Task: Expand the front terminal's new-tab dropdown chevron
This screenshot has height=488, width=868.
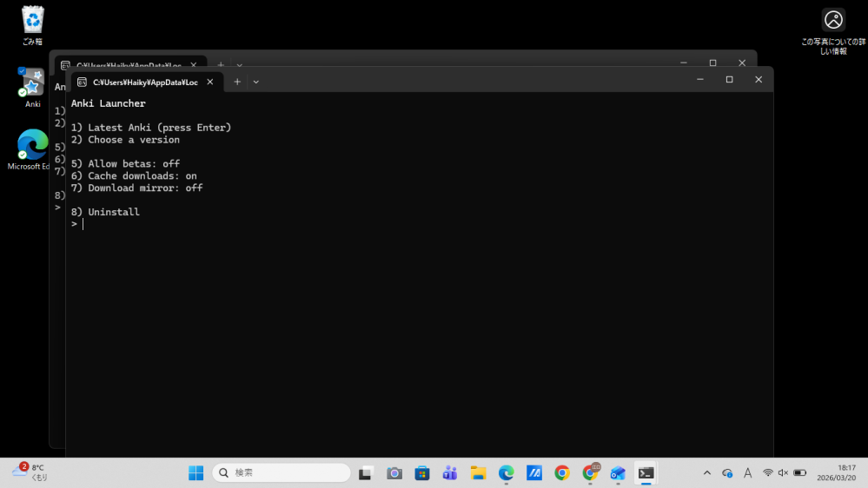Action: [255, 82]
